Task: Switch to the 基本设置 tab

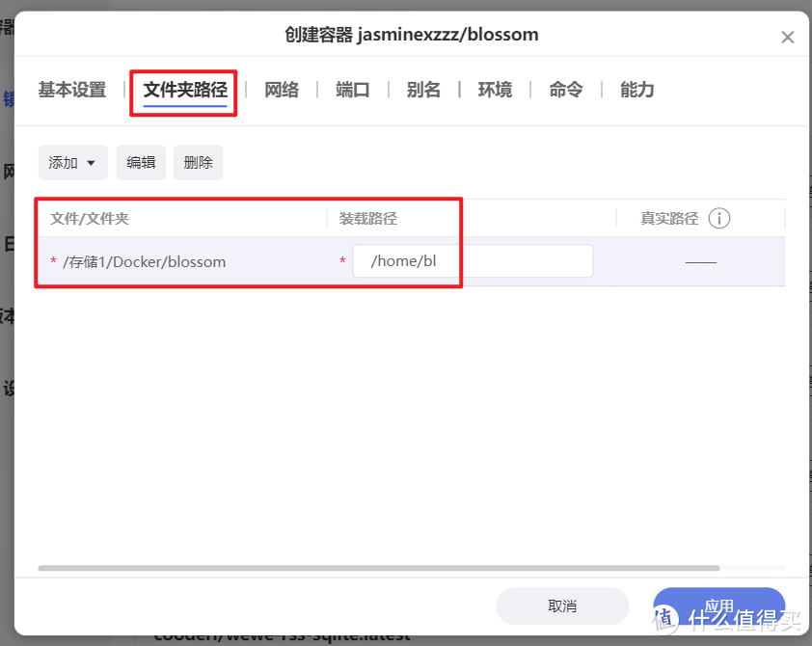Action: tap(71, 89)
